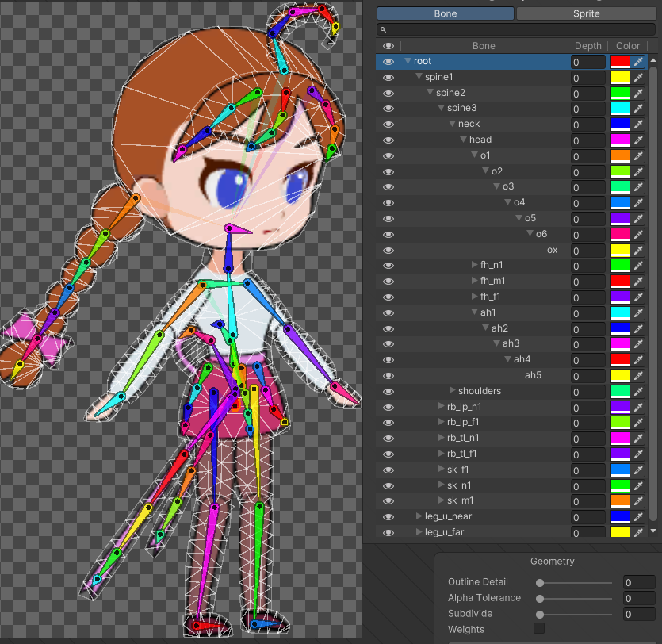Click the eyedropper icon beside leg_u_far
Image resolution: width=662 pixels, height=644 pixels.
coord(638,532)
